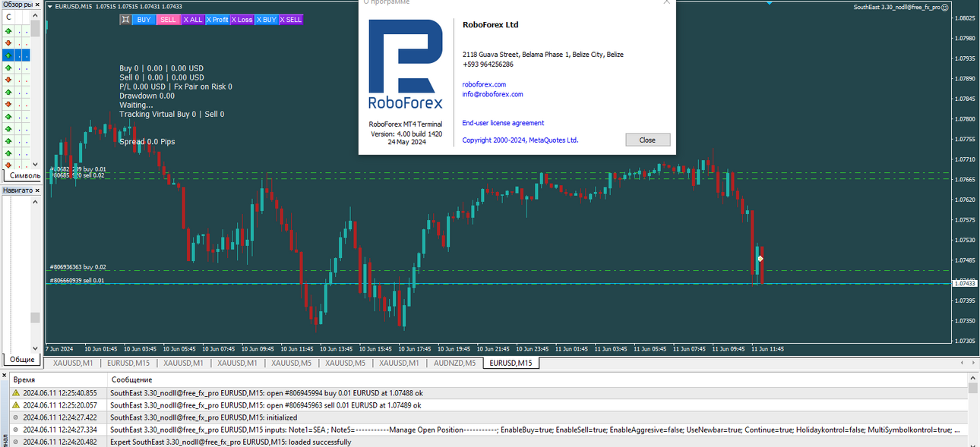The width and height of the screenshot is (980, 447).
Task: Select the 'loaded successfully' log message
Action: point(231,442)
